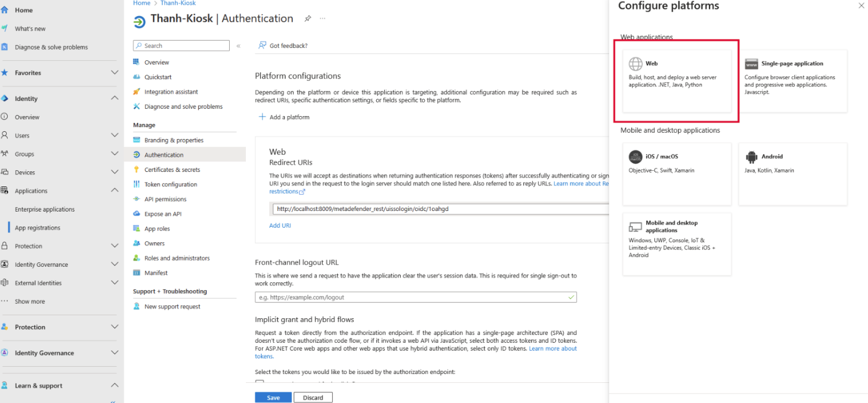Click the Users person icon
This screenshot has height=403, width=868.
click(x=4, y=135)
